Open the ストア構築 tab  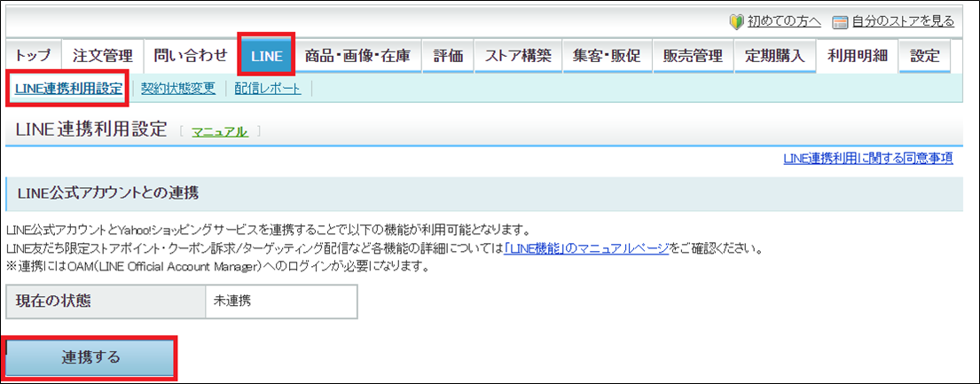(x=518, y=56)
